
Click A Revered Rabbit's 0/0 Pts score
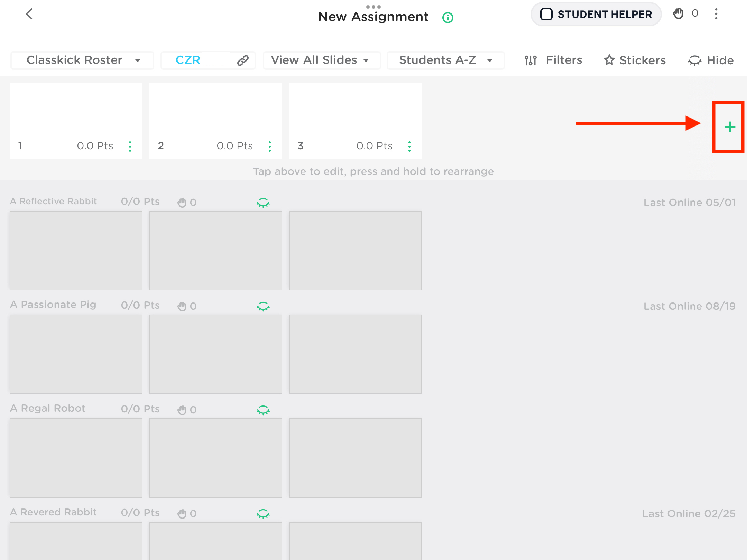(x=140, y=513)
